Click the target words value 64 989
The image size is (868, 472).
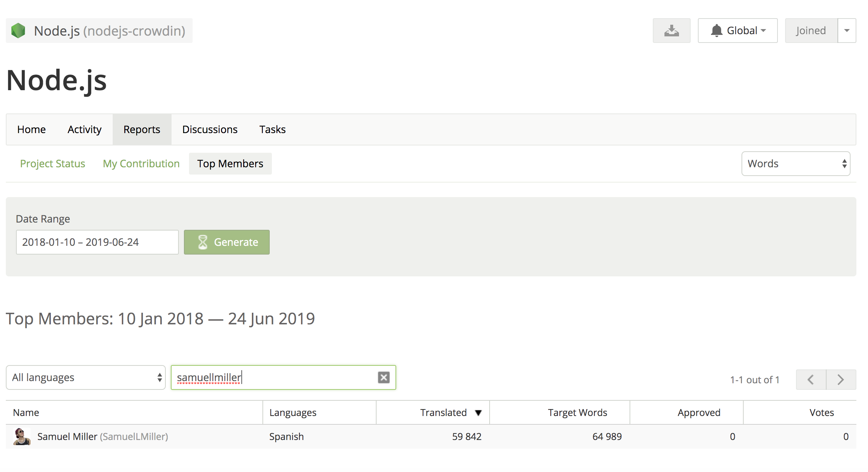(x=607, y=436)
